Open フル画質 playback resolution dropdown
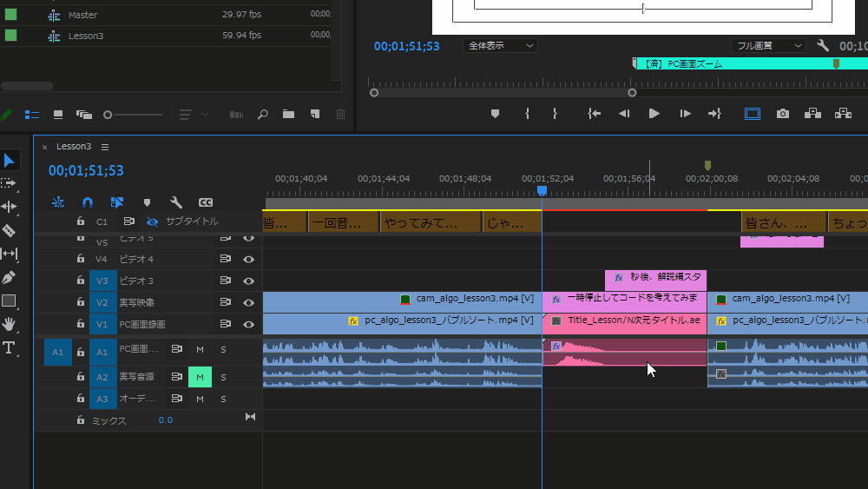 tap(768, 45)
